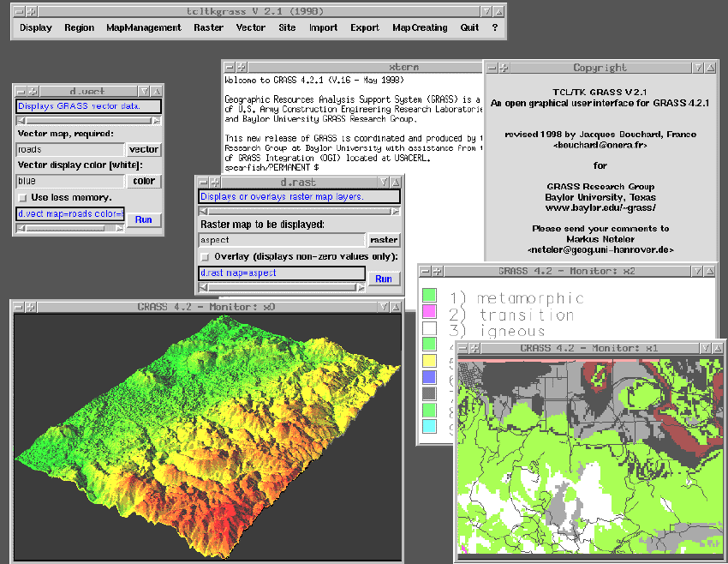
Task: Open the color chooser in d.vect
Action: (143, 181)
